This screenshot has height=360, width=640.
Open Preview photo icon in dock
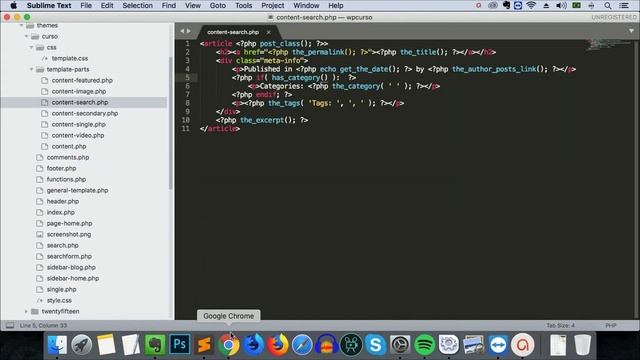pyautogui.click(x=473, y=344)
